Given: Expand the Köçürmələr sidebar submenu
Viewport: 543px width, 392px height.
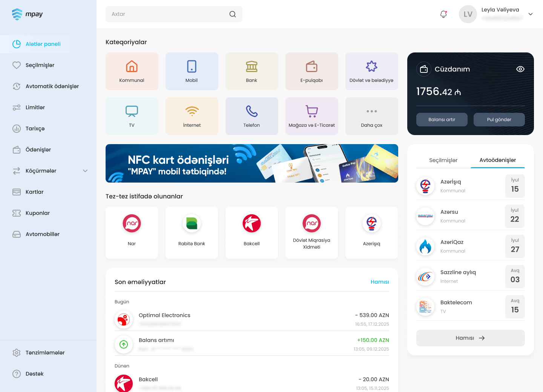Looking at the screenshot, I should [x=85, y=171].
